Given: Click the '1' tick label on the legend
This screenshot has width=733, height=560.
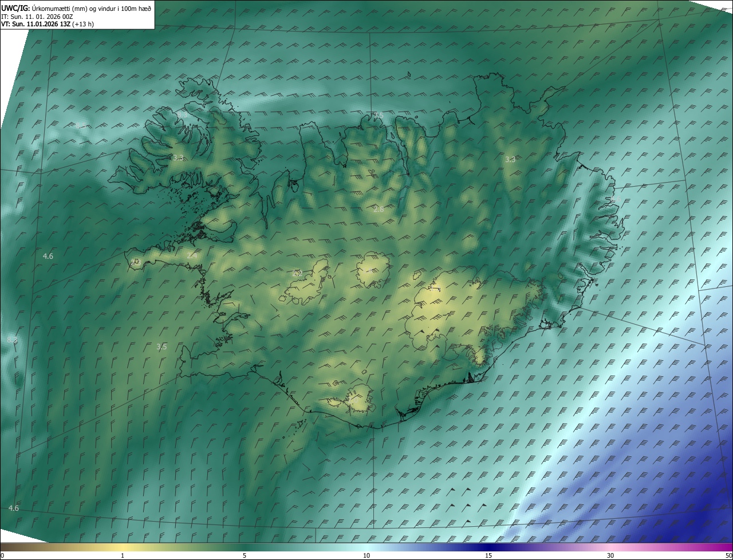Looking at the screenshot, I should tap(123, 556).
